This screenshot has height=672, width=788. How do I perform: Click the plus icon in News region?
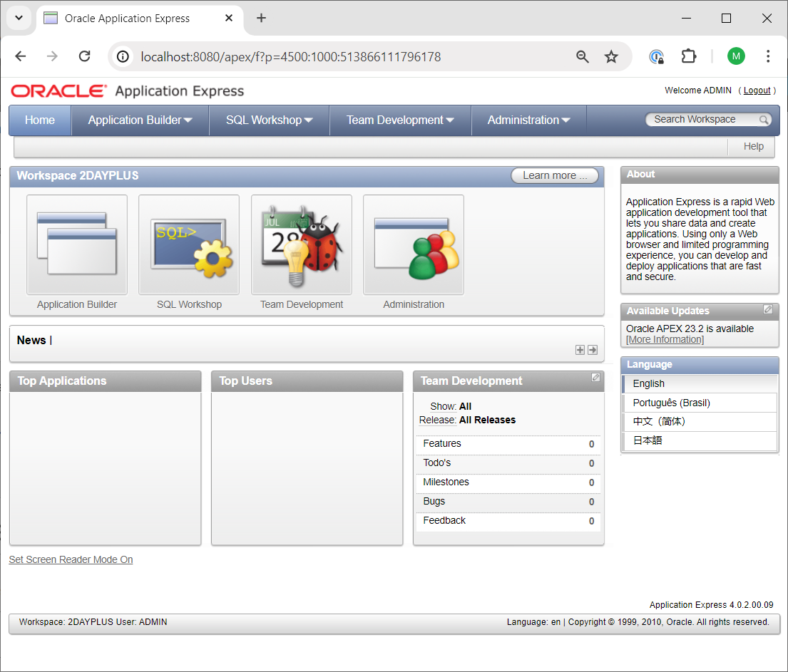(580, 350)
